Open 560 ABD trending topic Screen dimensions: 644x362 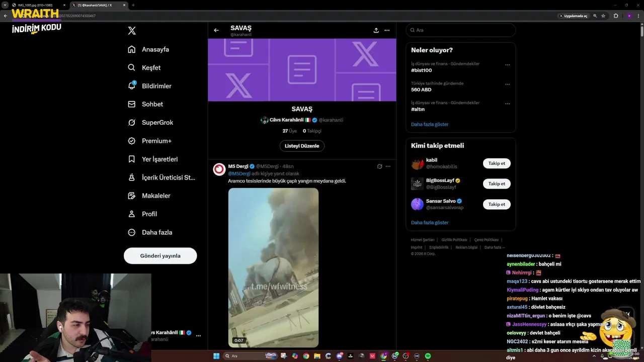[421, 89]
